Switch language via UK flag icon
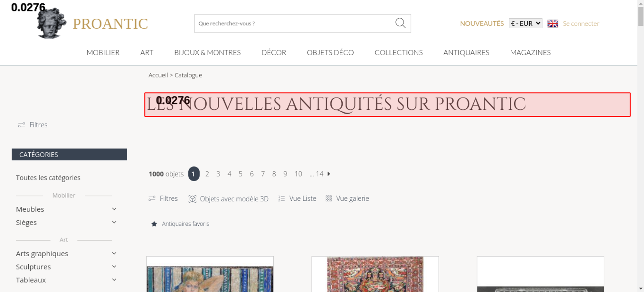This screenshot has height=292, width=644. pos(553,23)
